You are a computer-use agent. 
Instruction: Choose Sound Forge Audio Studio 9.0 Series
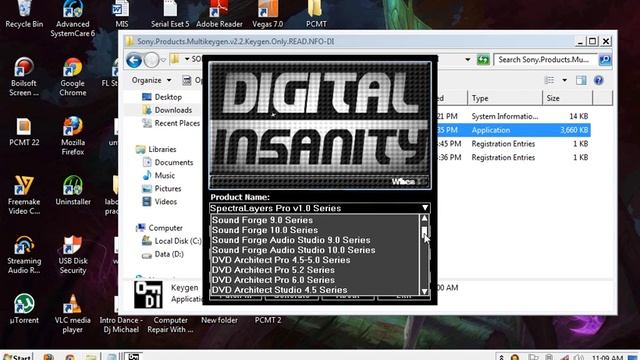click(315, 240)
